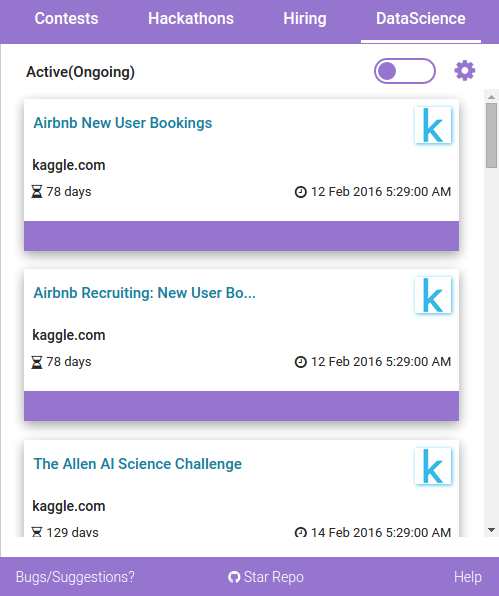Click purple bar under Airbnb New User Bookings

point(241,236)
